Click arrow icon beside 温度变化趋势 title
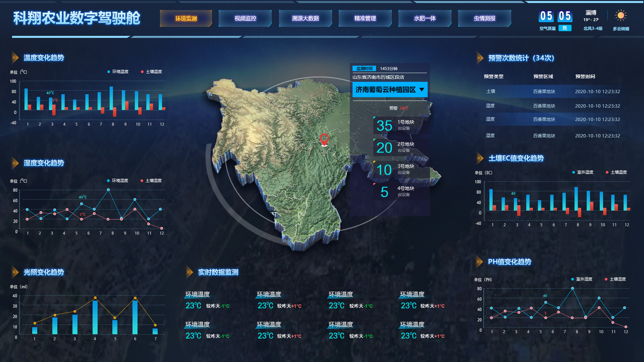 click(15, 58)
